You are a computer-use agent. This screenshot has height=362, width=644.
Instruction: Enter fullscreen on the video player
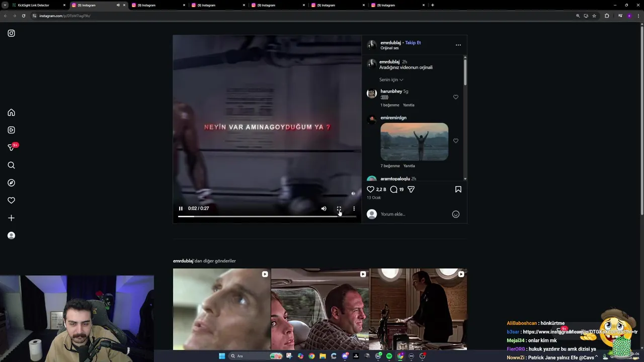tap(339, 208)
